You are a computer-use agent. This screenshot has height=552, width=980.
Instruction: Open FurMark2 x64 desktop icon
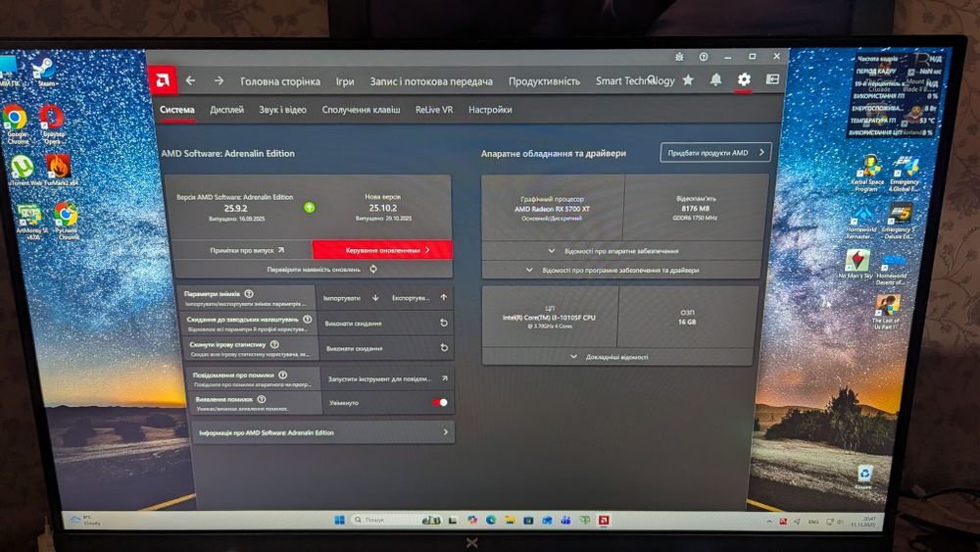pos(59,171)
